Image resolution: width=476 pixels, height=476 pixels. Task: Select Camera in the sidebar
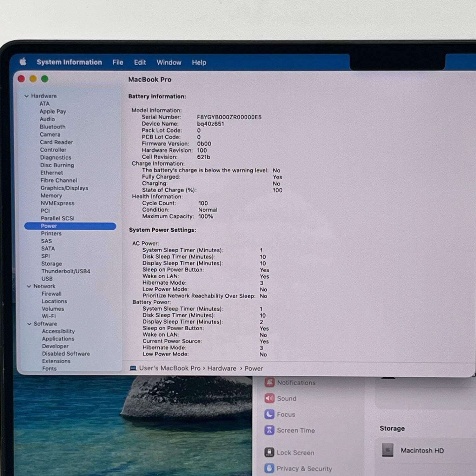pos(50,134)
